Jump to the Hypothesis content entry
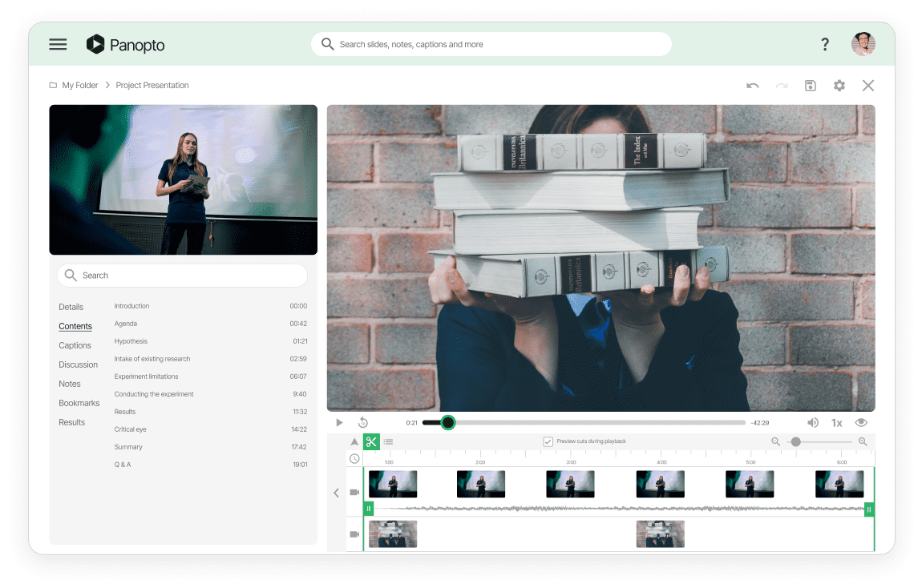The height and width of the screenshot is (588, 922). click(x=131, y=341)
